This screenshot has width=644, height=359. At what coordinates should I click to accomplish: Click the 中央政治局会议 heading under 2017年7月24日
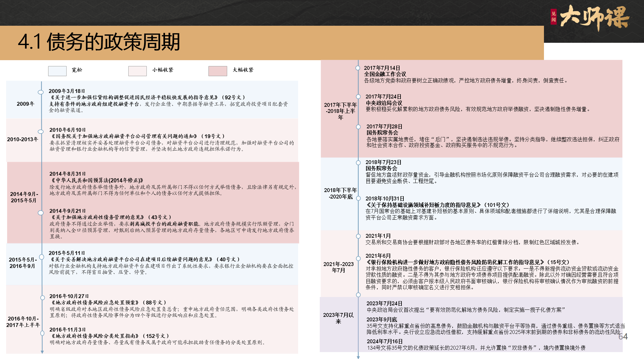click(384, 103)
